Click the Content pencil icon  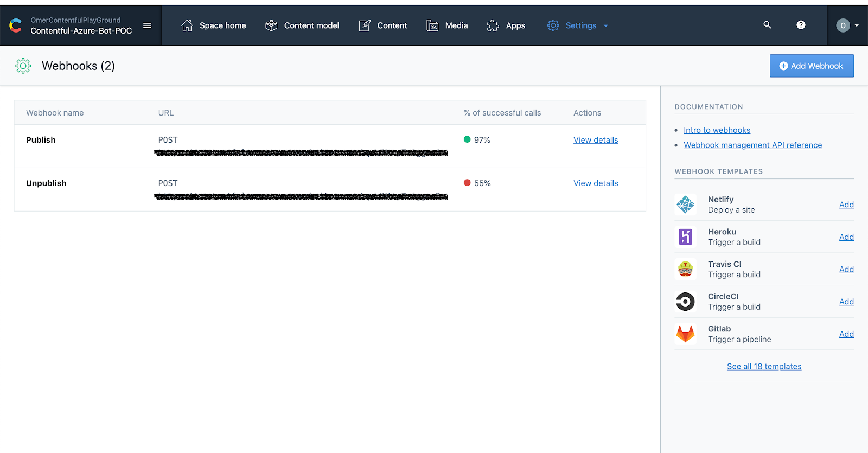tap(365, 25)
